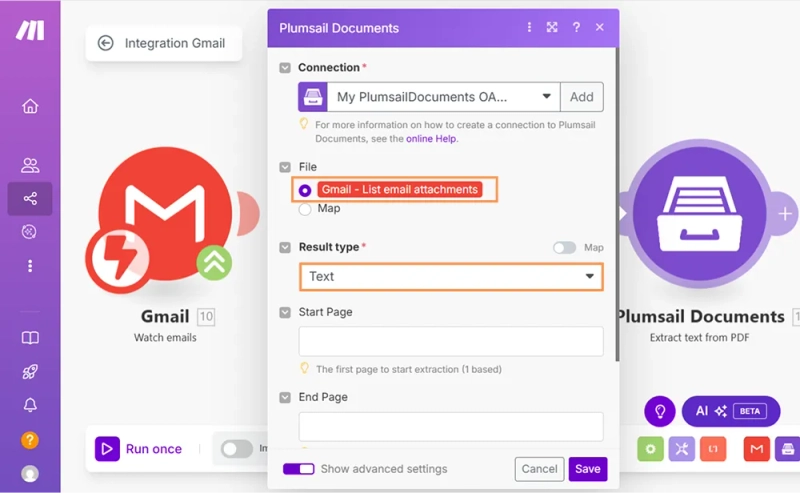Image resolution: width=800 pixels, height=493 pixels.
Task: Click the orange brackets text tool icon
Action: [713, 449]
